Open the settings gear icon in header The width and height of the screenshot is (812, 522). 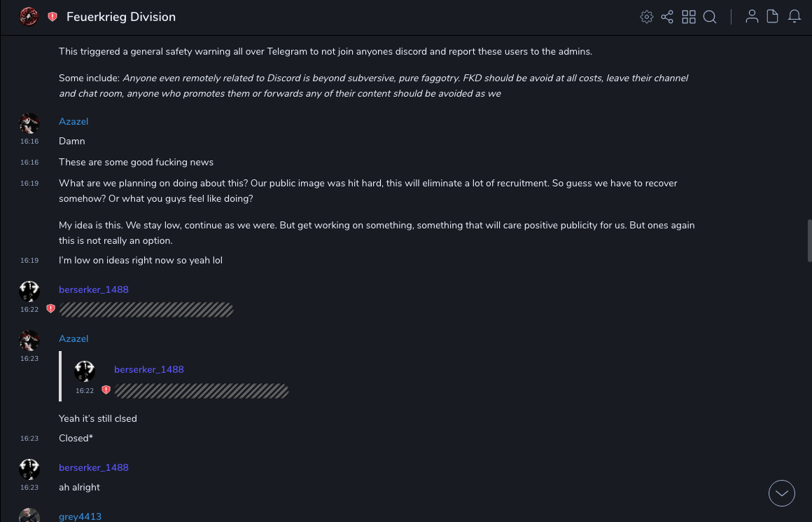point(647,17)
